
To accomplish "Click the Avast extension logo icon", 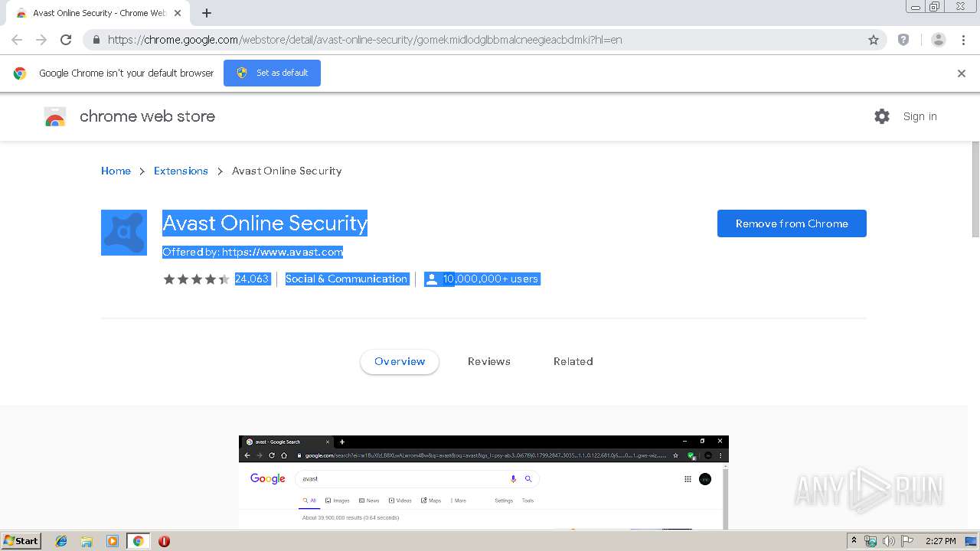I will tap(124, 233).
